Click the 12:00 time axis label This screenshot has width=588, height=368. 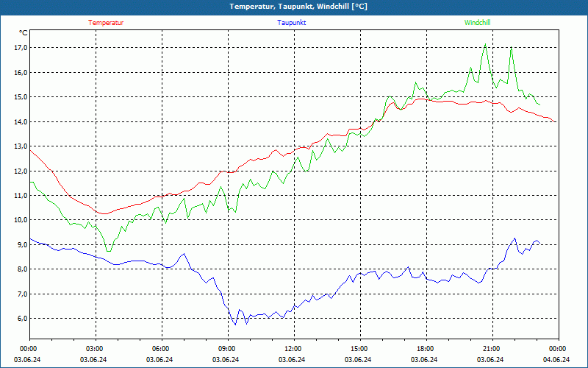pos(293,349)
